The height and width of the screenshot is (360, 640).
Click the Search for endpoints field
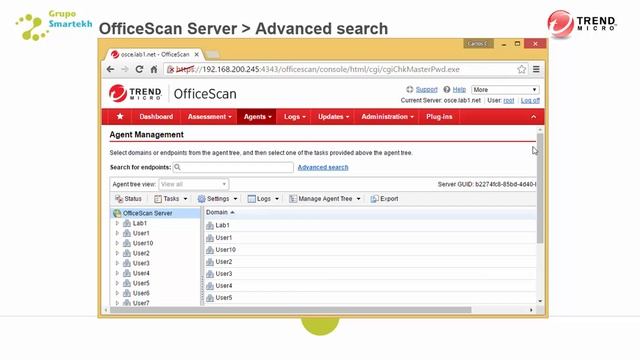tap(233, 167)
